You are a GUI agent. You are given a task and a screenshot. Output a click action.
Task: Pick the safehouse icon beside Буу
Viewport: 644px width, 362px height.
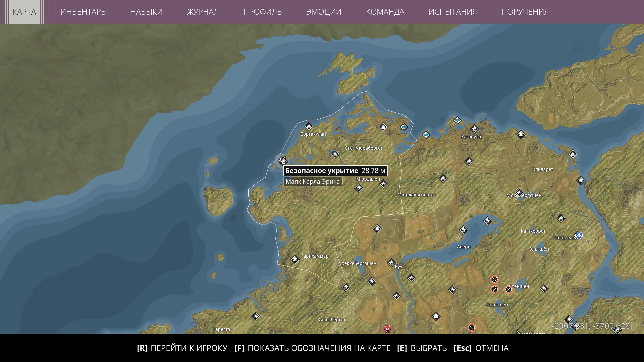(391, 263)
